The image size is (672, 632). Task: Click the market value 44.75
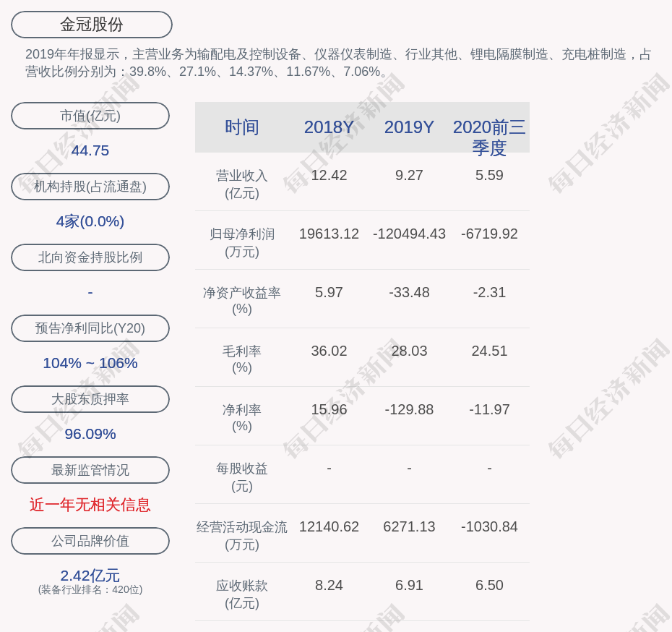pos(90,150)
